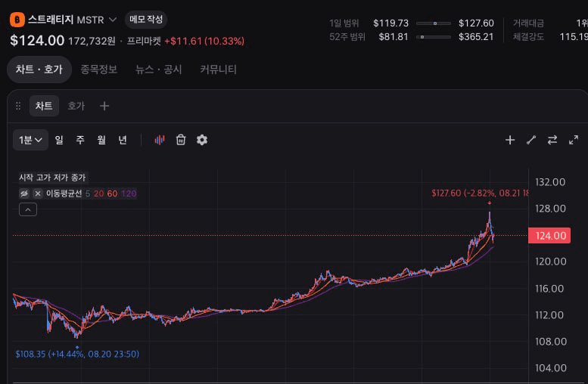The image size is (588, 384).
Task: Select the 호가 panel tab
Action: coord(76,106)
